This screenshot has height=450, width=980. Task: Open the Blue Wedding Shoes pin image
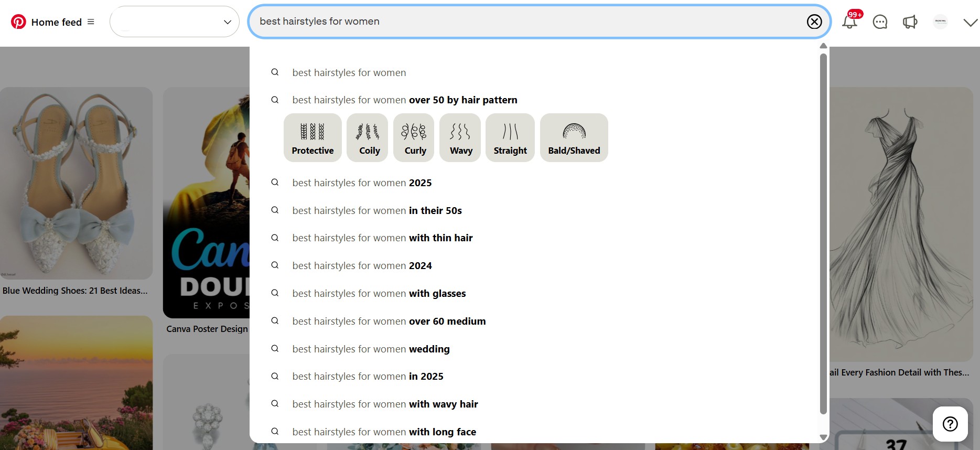(x=77, y=183)
